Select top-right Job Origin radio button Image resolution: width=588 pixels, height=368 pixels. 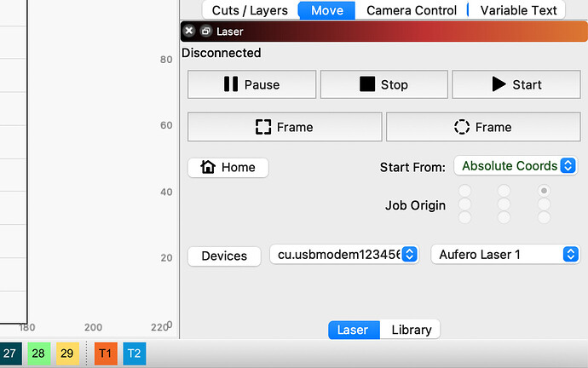(x=544, y=191)
